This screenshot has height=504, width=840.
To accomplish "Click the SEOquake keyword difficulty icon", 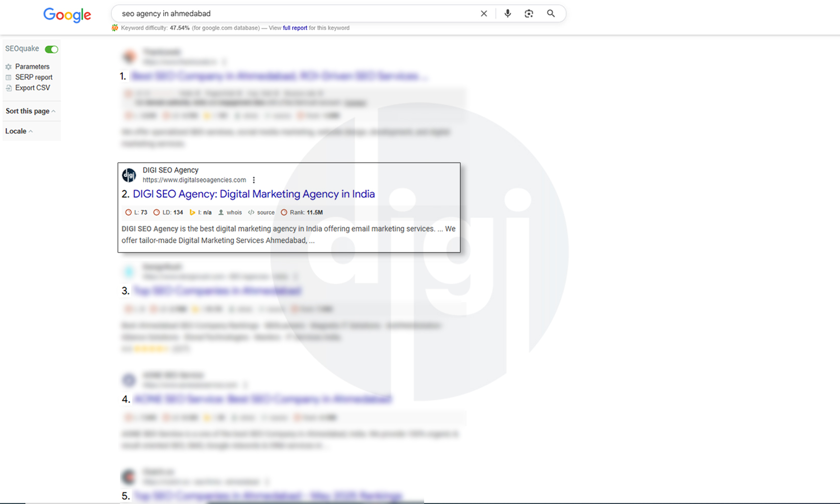I will [115, 28].
